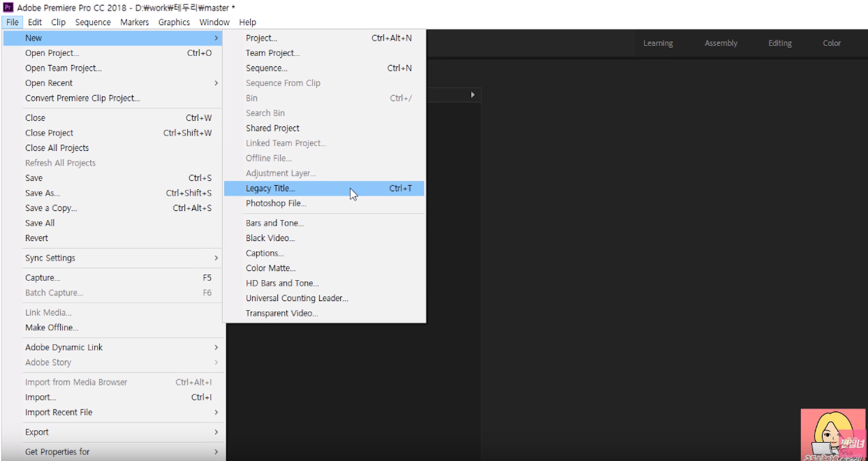Choose Save All
868x461 pixels.
point(112,223)
